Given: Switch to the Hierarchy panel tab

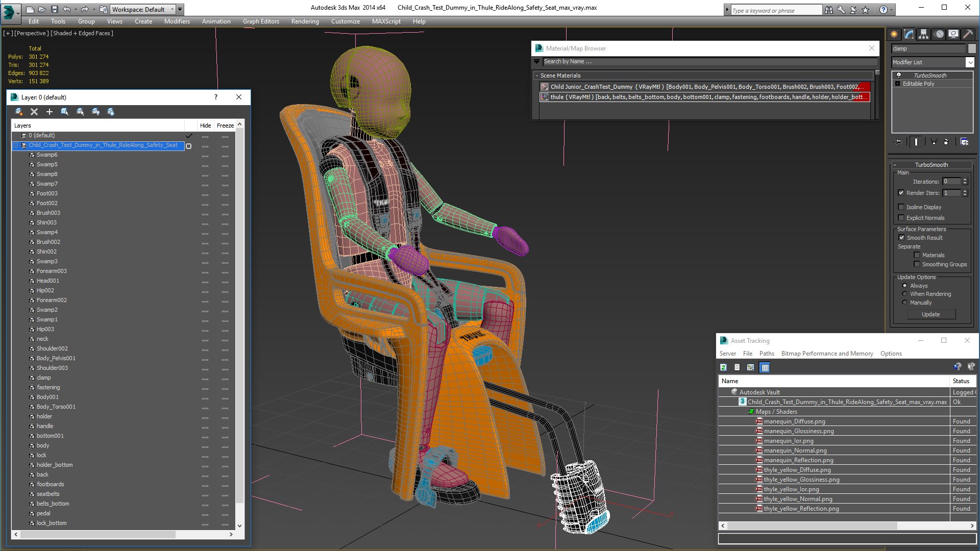Looking at the screenshot, I should click(924, 34).
